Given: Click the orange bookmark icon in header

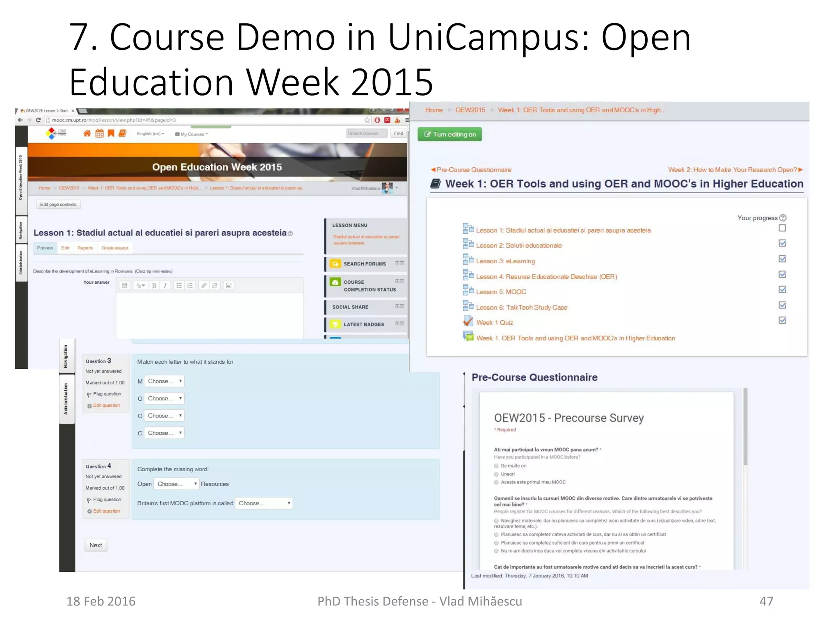Looking at the screenshot, I should [x=111, y=133].
